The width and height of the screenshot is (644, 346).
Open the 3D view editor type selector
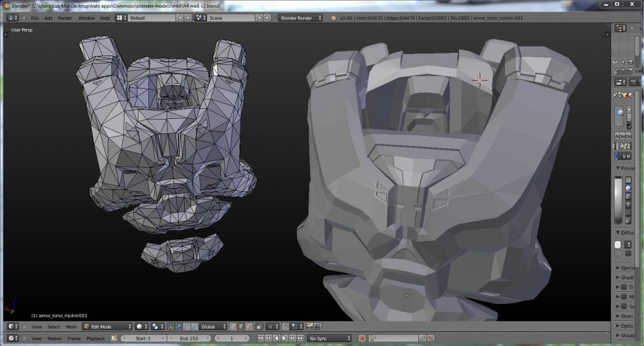tap(13, 326)
